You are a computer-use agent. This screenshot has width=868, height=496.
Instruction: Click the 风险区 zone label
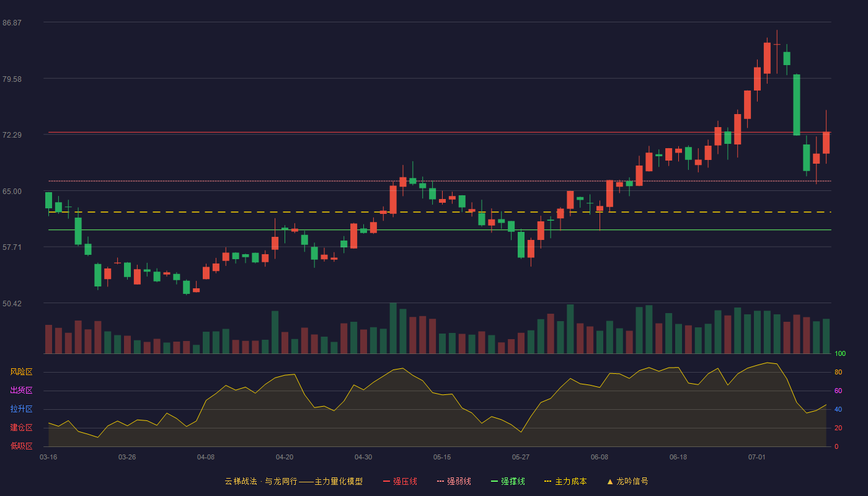click(21, 372)
